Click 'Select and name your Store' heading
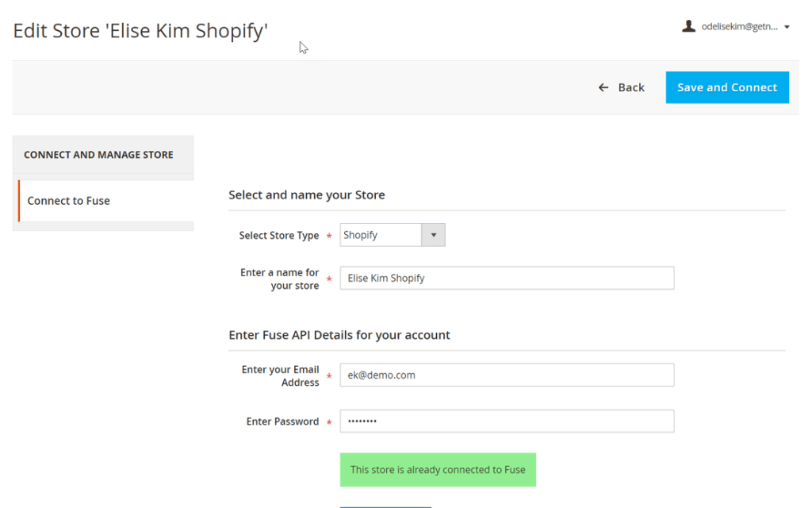Screen dimensions: 812x508 point(307,195)
